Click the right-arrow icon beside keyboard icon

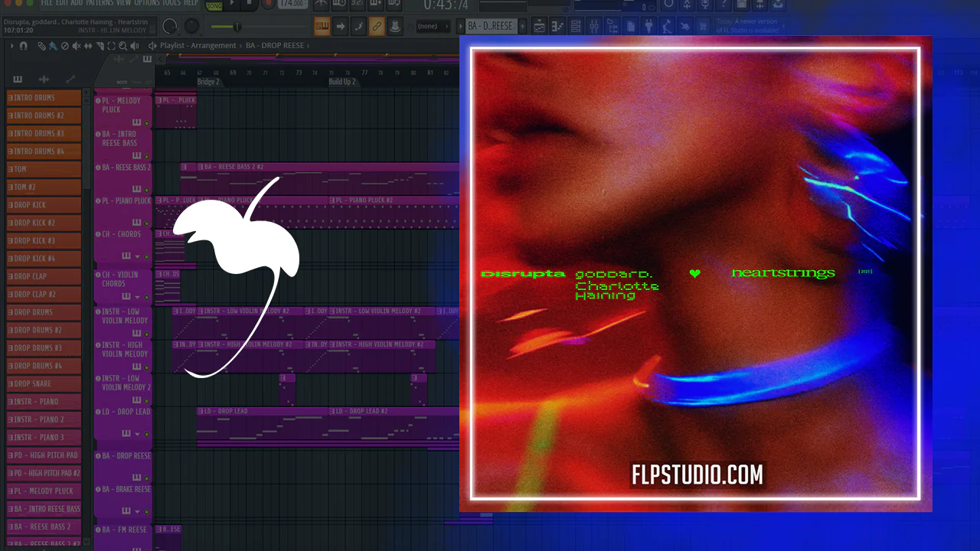point(341,27)
